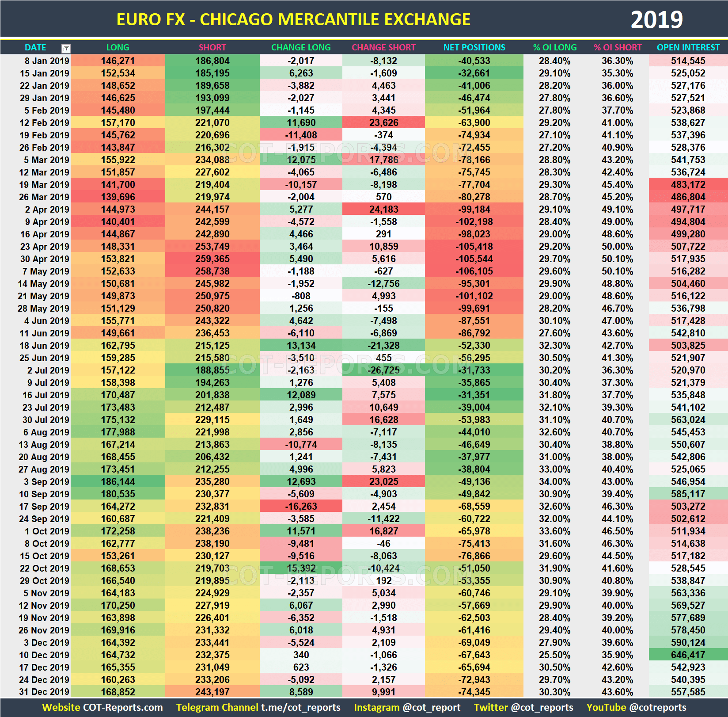Select the -106,105 net positions cell
The image size is (728, 717).
(x=474, y=271)
